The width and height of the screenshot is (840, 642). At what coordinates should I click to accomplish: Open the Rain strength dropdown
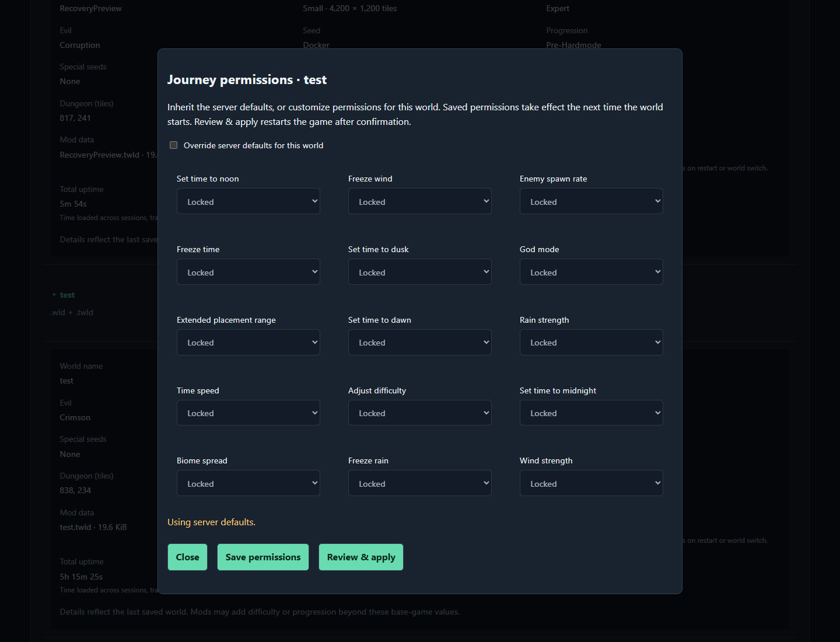click(x=591, y=343)
